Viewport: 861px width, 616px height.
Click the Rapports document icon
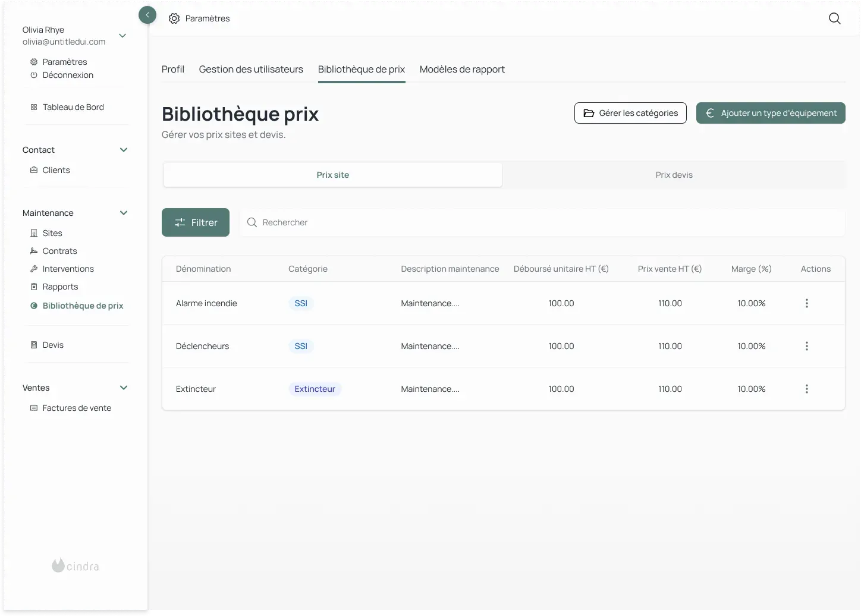(34, 287)
